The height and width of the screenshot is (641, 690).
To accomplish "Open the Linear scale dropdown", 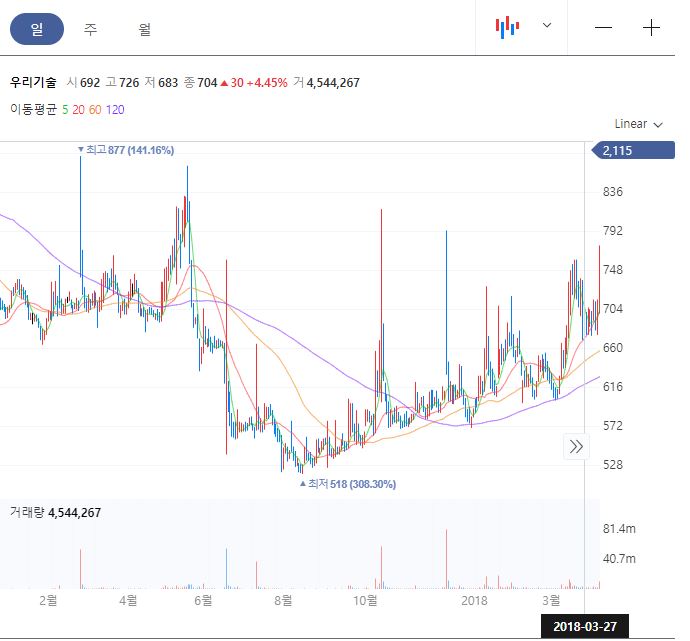I will point(638,124).
